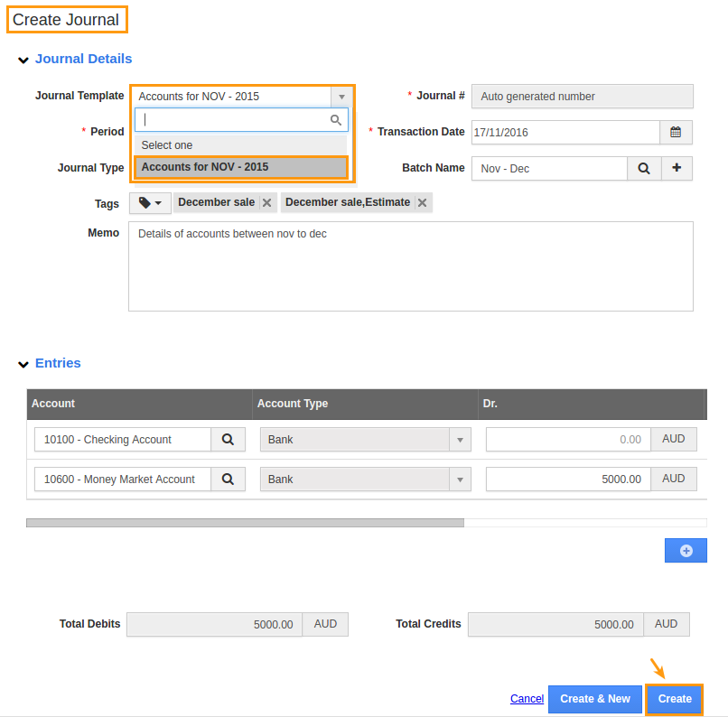The width and height of the screenshot is (728, 717).
Task: Add a new entry row
Action: pos(686,551)
